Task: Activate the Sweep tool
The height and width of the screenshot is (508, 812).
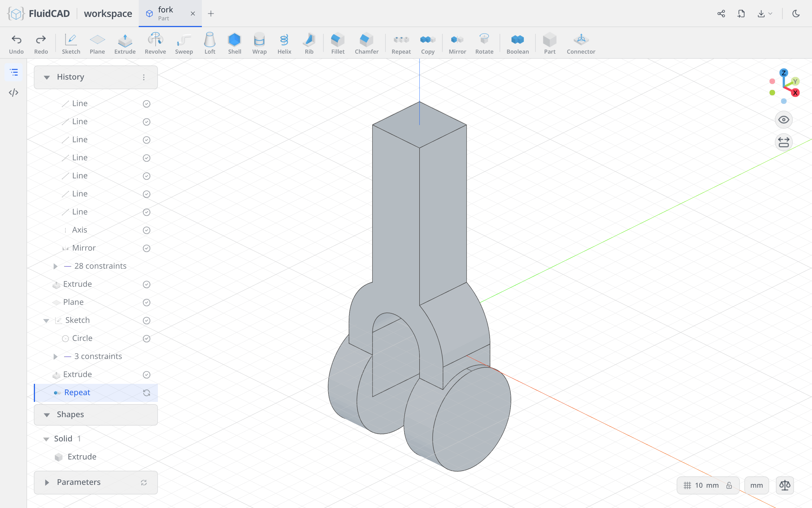Action: [184, 44]
